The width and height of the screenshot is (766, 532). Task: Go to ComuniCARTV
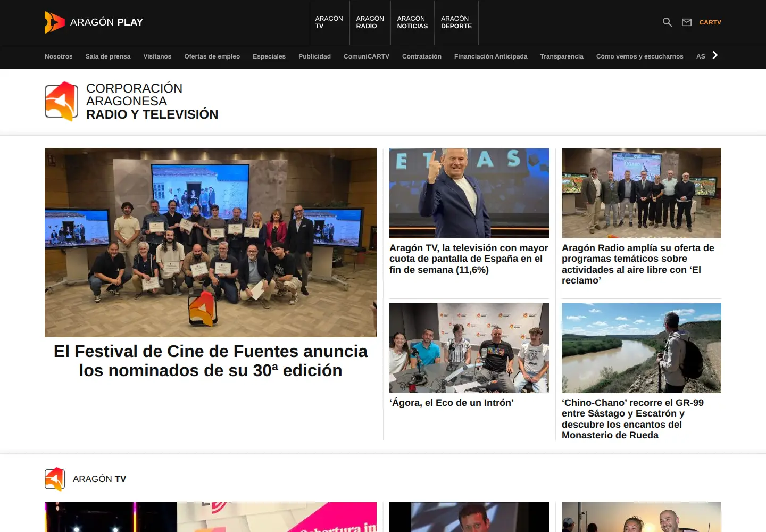point(367,56)
